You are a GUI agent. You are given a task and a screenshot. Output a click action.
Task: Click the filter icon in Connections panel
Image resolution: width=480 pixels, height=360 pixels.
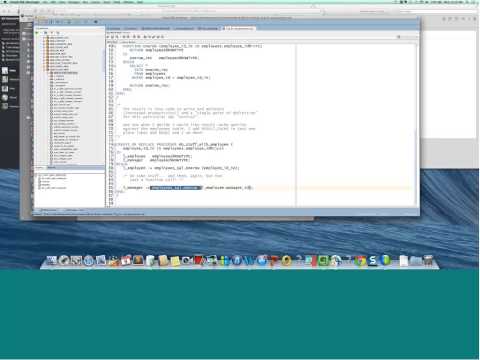[52, 33]
